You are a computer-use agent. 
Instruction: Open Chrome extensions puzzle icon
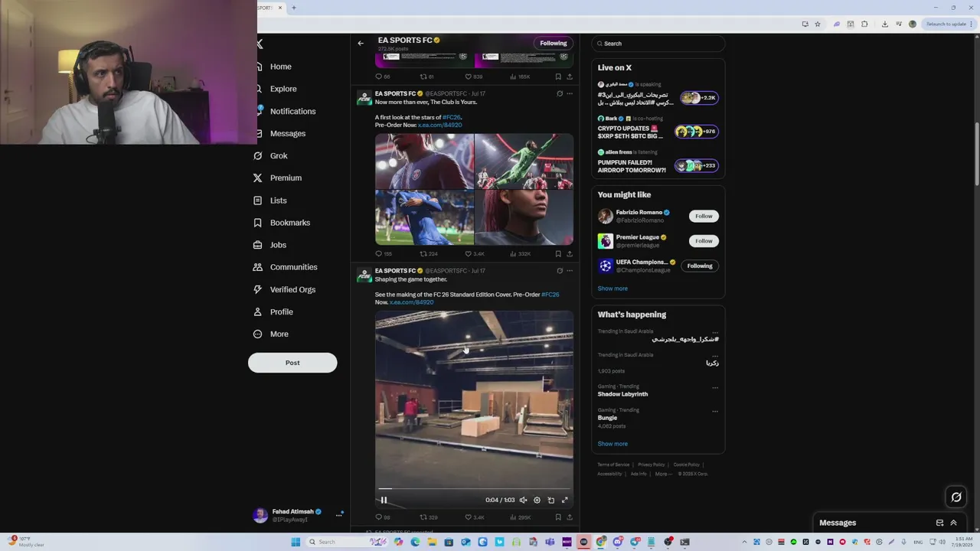[x=864, y=24]
